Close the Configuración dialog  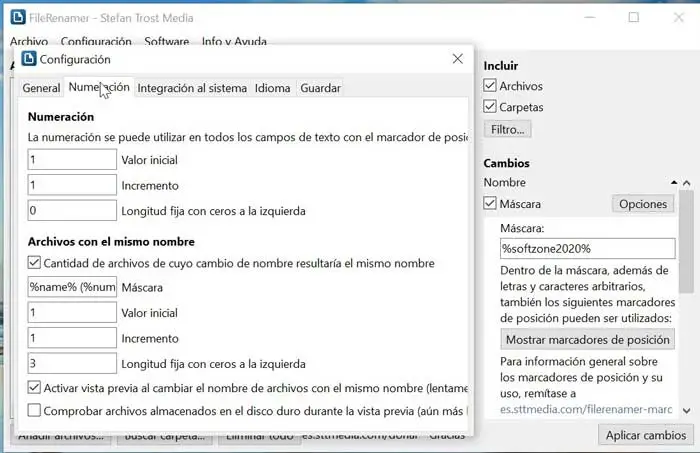pyautogui.click(x=458, y=59)
